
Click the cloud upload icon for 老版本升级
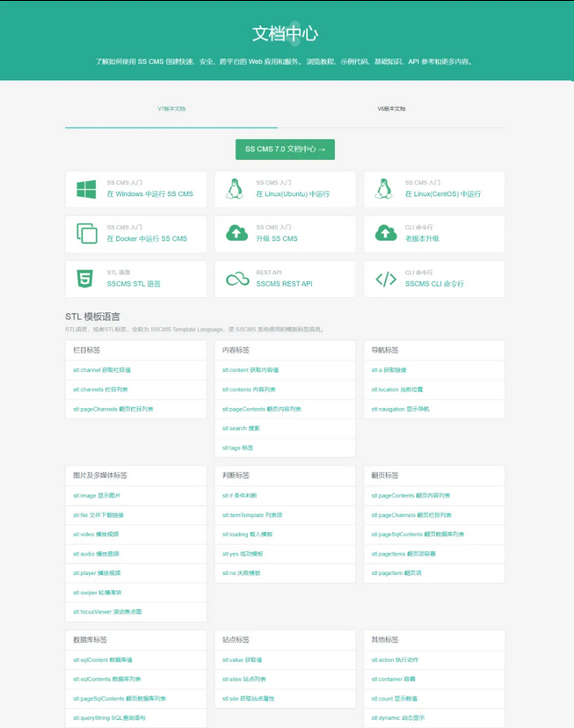(385, 233)
